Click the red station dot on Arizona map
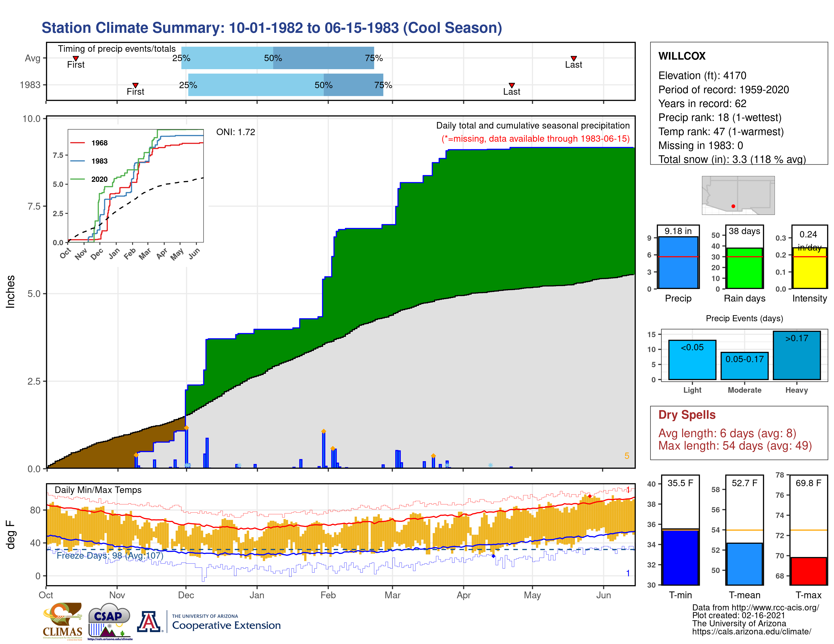The height and width of the screenshot is (644, 834). click(733, 206)
